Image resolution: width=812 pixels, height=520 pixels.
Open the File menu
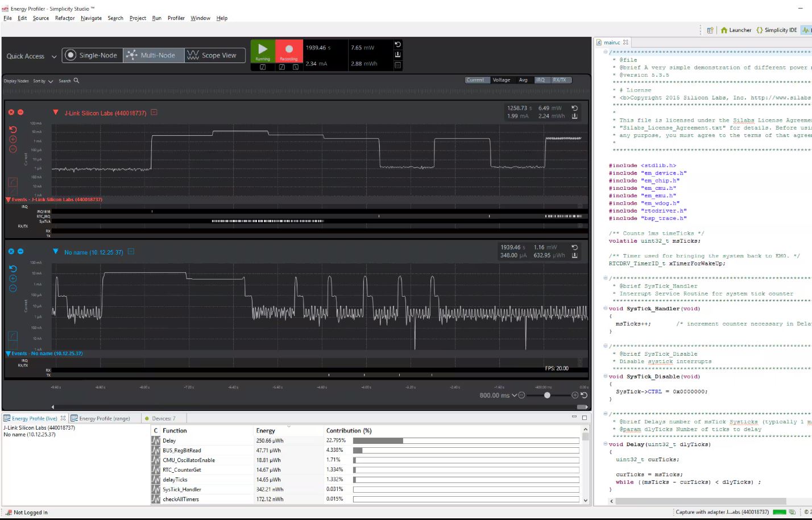coord(7,18)
